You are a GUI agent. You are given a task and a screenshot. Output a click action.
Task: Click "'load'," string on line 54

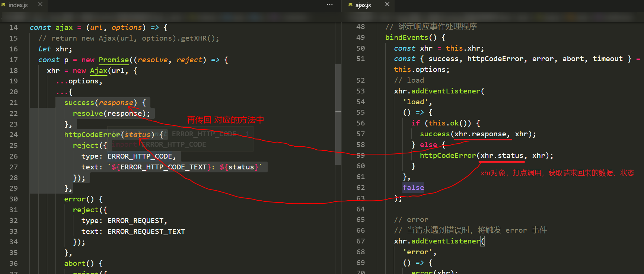[418, 102]
